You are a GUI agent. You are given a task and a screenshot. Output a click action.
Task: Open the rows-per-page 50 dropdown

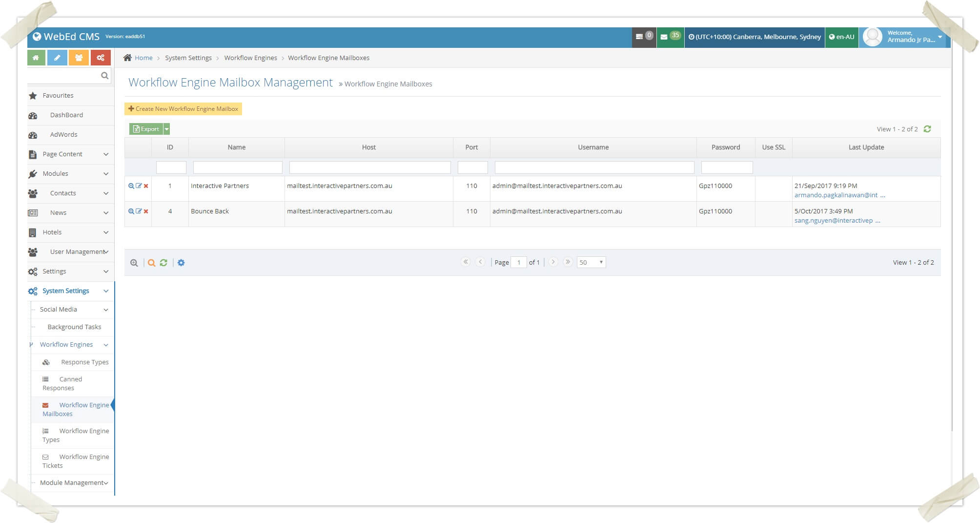pyautogui.click(x=591, y=262)
